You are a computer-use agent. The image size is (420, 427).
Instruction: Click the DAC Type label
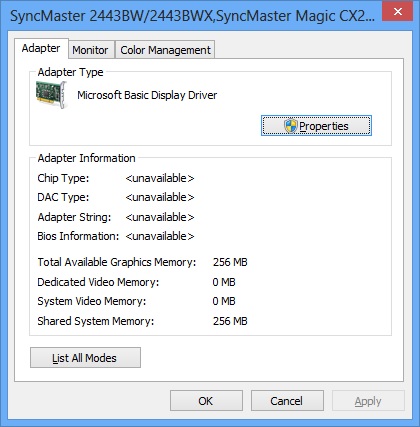tap(63, 197)
